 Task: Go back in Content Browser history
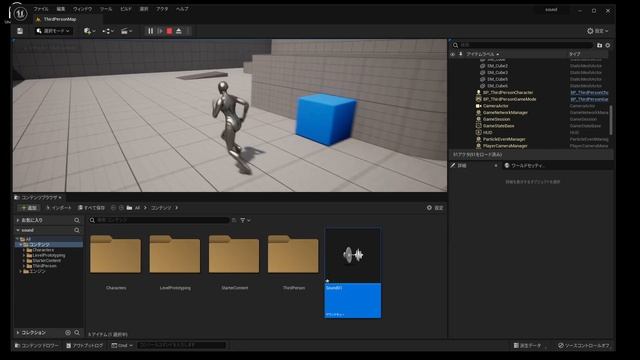click(113, 208)
